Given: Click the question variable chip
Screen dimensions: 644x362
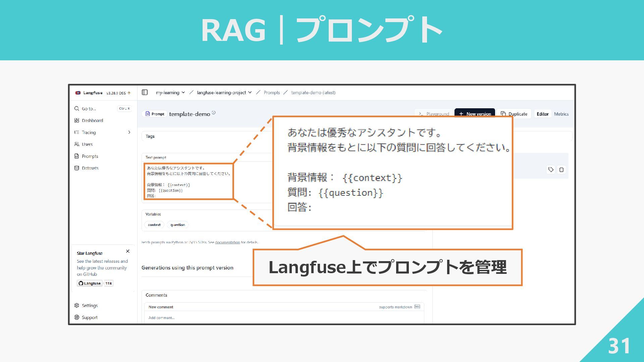Looking at the screenshot, I should pyautogui.click(x=177, y=225).
